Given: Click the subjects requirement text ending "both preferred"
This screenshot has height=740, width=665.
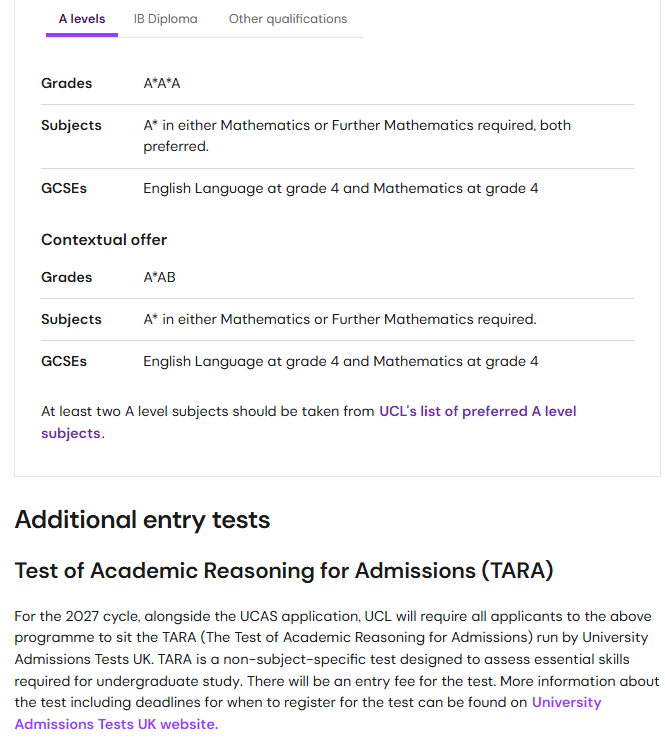Looking at the screenshot, I should (357, 136).
